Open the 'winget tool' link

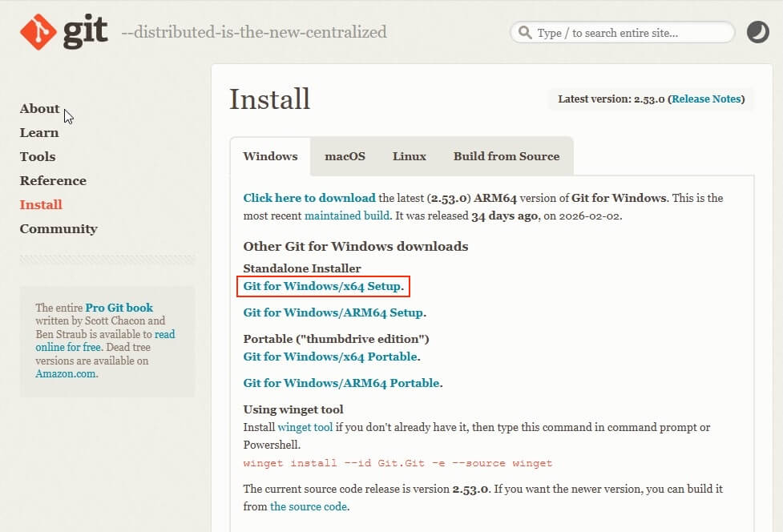click(x=305, y=427)
